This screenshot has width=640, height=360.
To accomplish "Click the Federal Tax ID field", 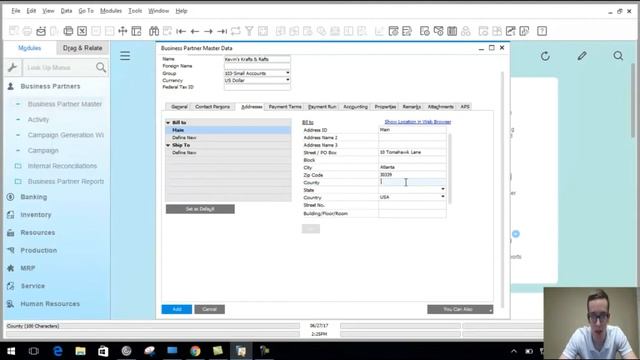I will 257,87.
